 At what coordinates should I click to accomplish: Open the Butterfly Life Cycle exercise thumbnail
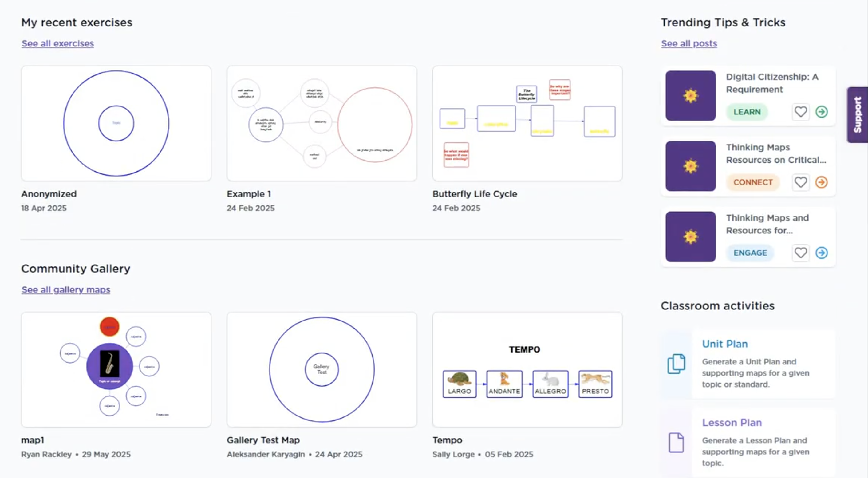pos(527,123)
